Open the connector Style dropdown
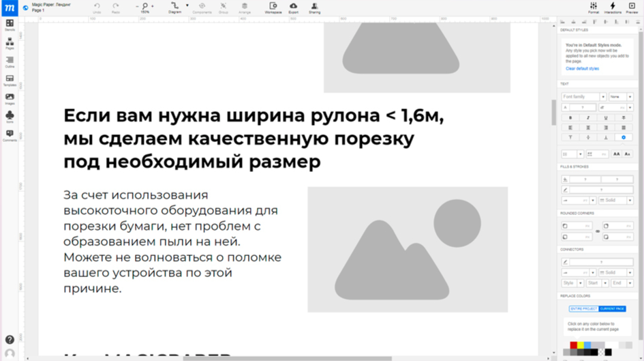 pos(571,283)
